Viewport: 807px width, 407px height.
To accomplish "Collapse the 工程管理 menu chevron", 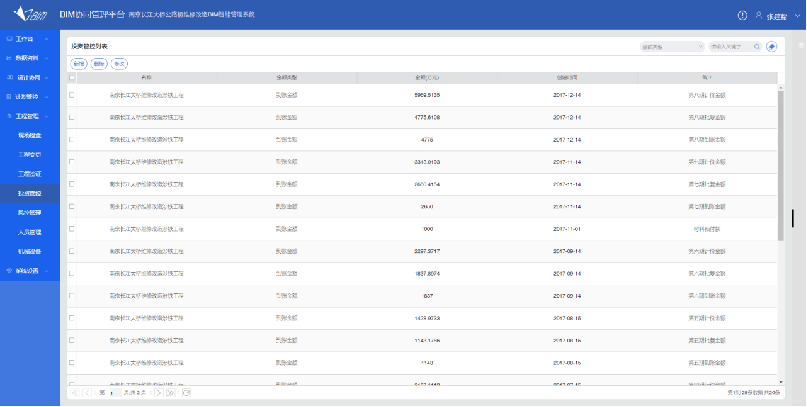I will click(x=46, y=116).
